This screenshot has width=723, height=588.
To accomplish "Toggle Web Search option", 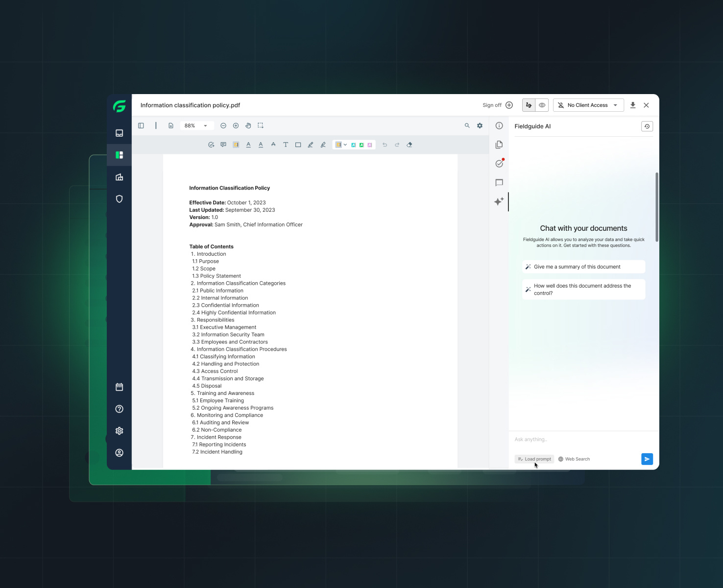I will [x=574, y=459].
